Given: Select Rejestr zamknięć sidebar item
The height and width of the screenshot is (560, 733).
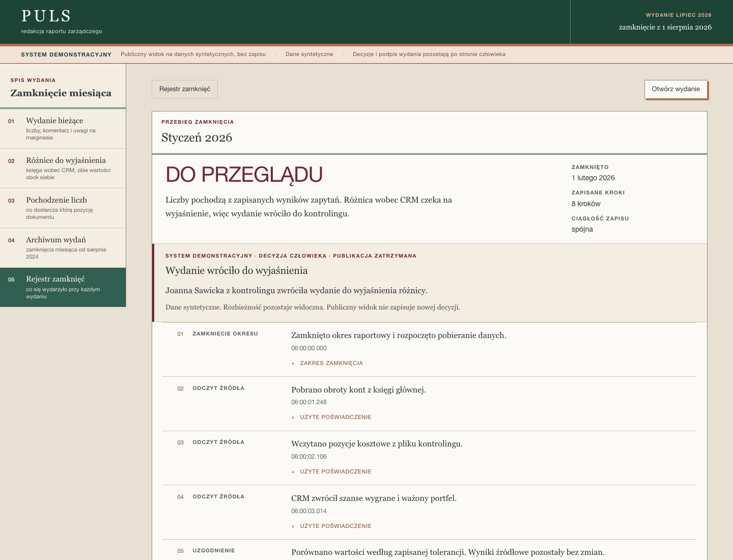Looking at the screenshot, I should click(x=63, y=287).
